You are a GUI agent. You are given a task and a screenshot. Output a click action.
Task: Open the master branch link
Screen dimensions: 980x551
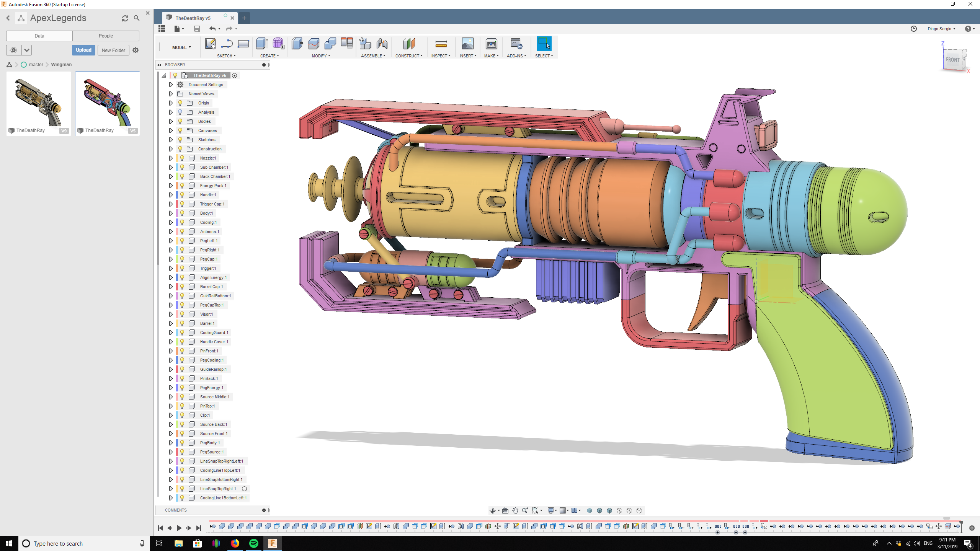(x=36, y=65)
